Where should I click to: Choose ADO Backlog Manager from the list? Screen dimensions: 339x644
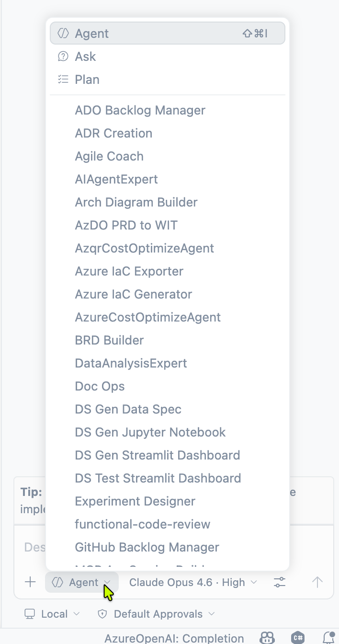(140, 110)
